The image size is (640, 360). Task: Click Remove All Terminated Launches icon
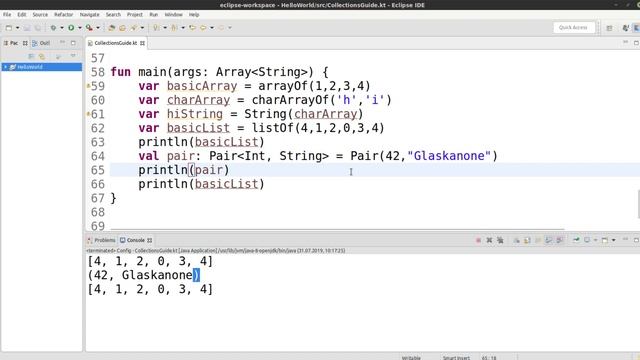coord(500,240)
